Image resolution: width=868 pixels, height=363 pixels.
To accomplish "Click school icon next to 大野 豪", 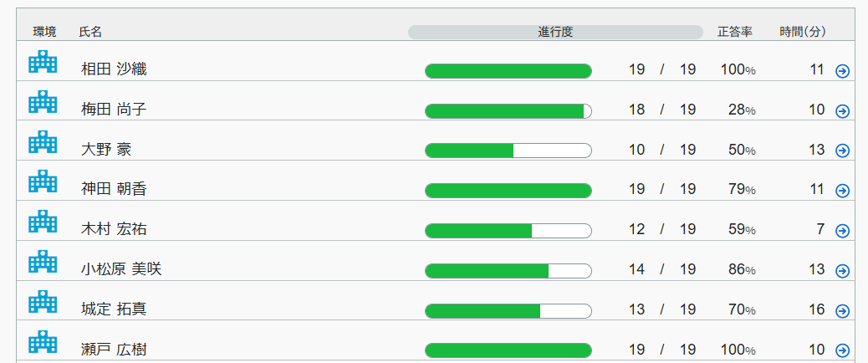I will point(43,142).
